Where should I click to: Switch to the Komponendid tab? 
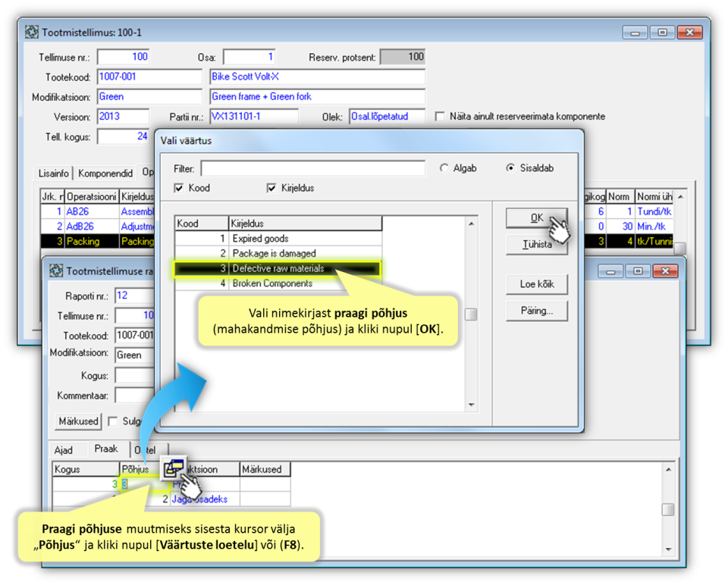pyautogui.click(x=105, y=174)
